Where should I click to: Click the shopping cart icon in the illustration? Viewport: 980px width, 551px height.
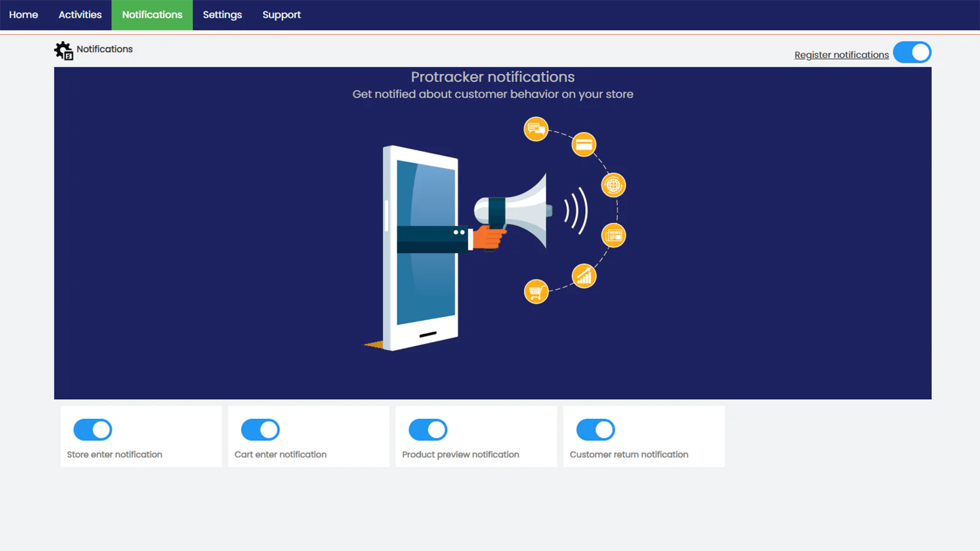(x=536, y=291)
